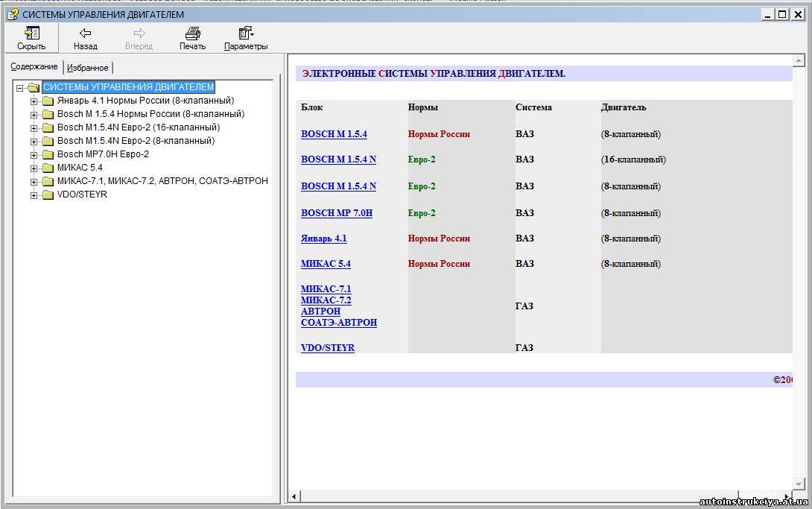Collapse the root СИСТЕМЫ УПРАВЛЕНИЯ ДВИГАТЕЛЕМ node
This screenshot has height=509, width=812.
tap(19, 88)
